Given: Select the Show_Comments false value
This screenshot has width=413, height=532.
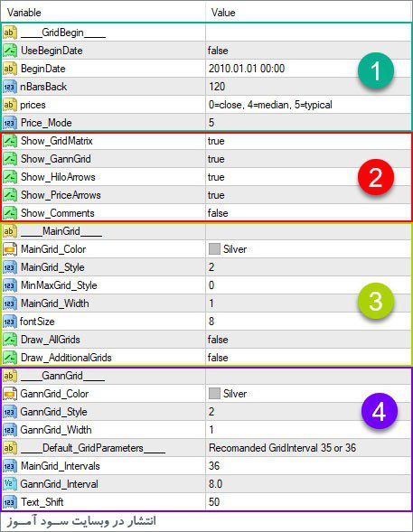Looking at the screenshot, I should coord(218,213).
